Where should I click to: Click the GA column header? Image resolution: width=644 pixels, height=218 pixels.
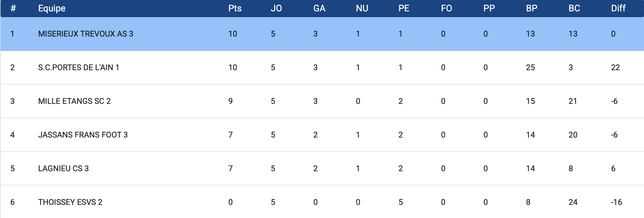[319, 8]
